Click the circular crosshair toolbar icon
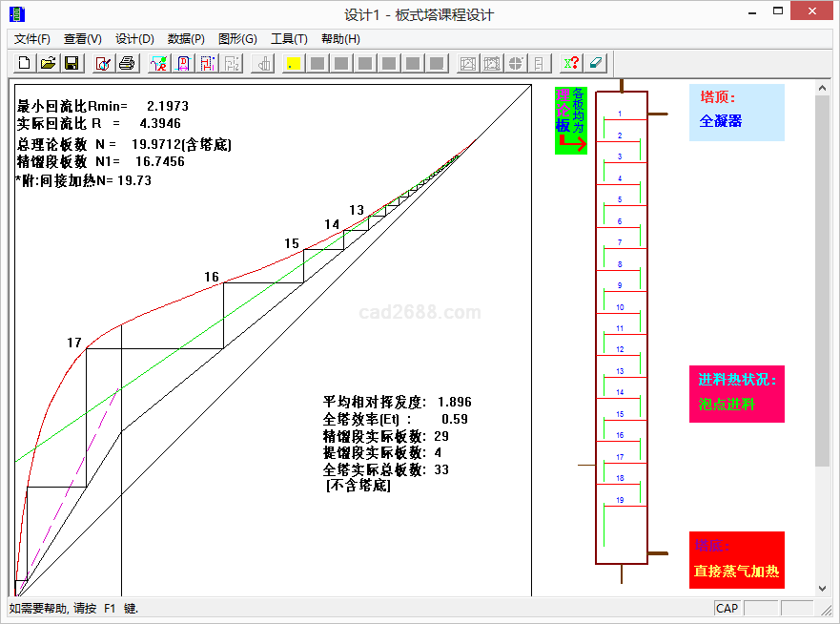The image size is (840, 624). [x=516, y=63]
